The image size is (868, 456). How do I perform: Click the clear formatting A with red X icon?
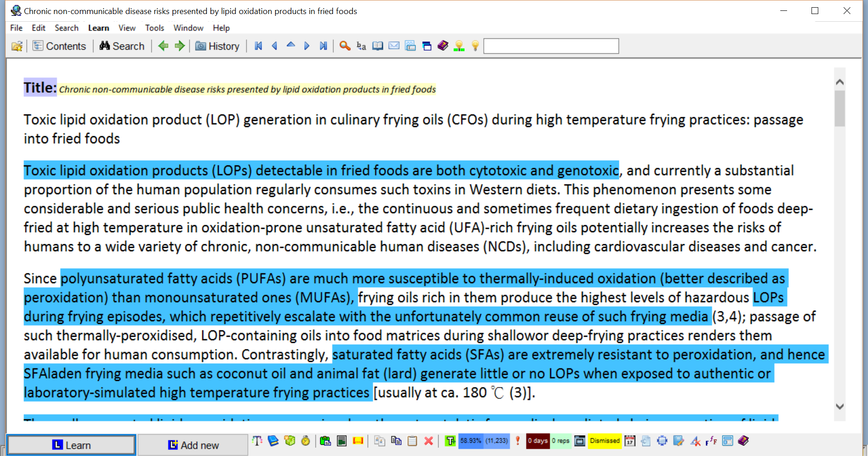[695, 441]
